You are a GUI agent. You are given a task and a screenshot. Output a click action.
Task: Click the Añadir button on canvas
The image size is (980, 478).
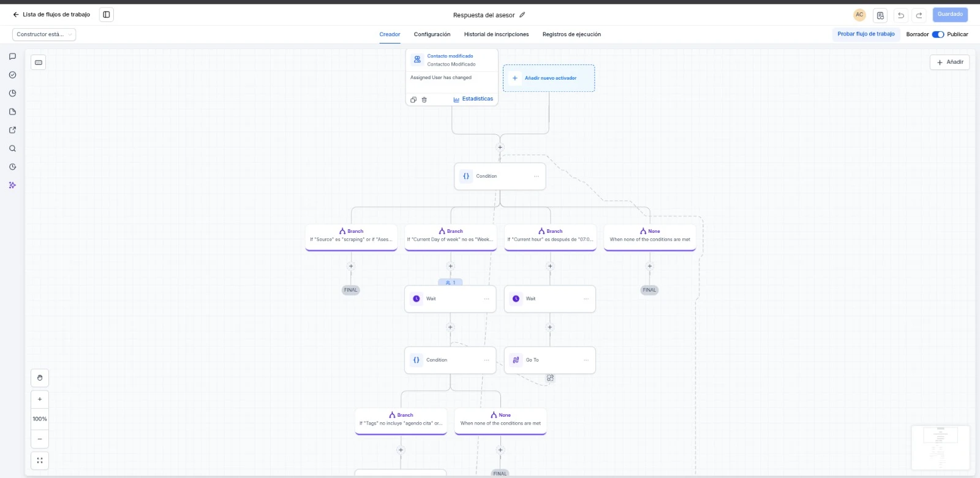coord(949,62)
